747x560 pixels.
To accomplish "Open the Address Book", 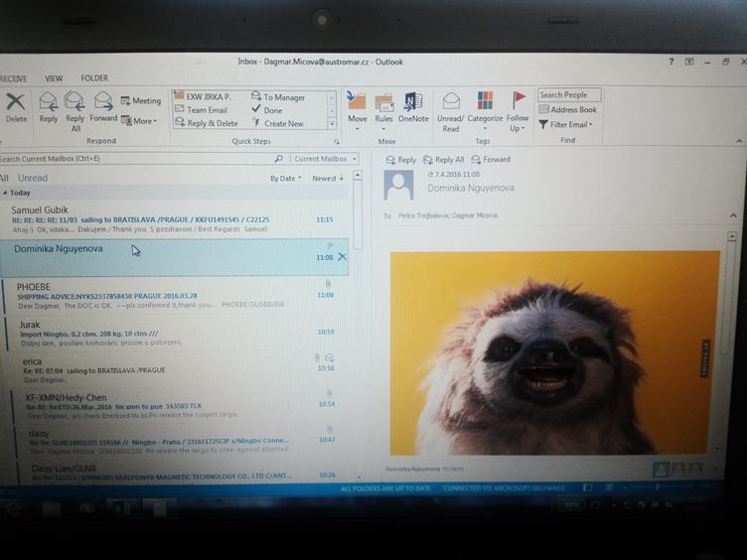I will tap(567, 109).
